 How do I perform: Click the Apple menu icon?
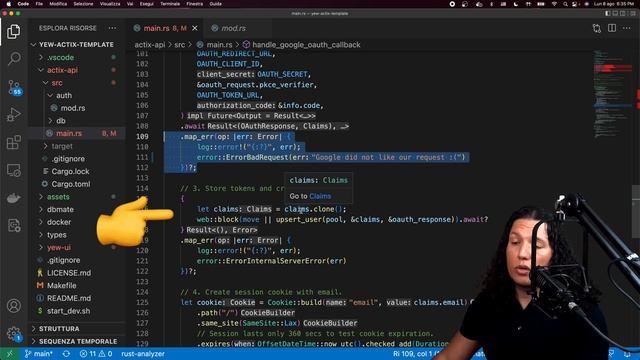click(x=8, y=4)
